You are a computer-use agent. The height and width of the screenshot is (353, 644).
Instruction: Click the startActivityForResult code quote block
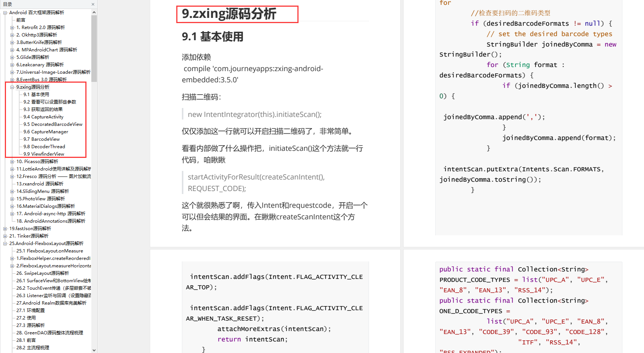pyautogui.click(x=256, y=182)
